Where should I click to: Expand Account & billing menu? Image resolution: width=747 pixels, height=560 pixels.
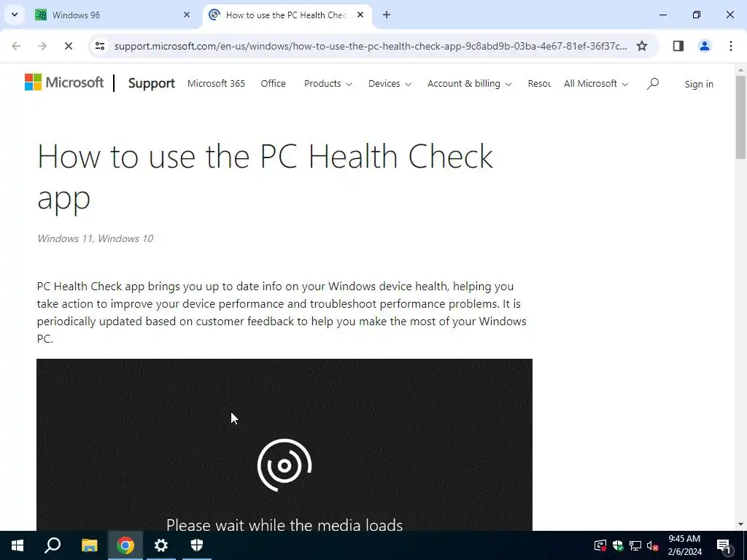[469, 84]
